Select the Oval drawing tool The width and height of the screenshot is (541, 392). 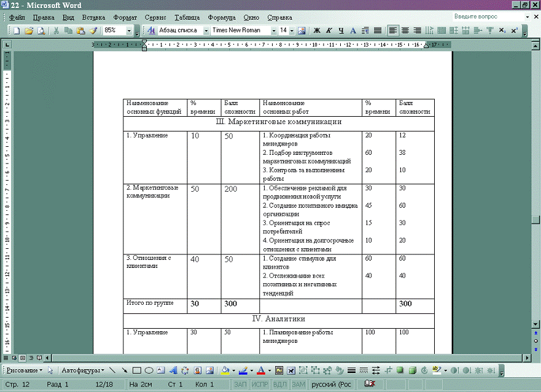click(x=149, y=370)
